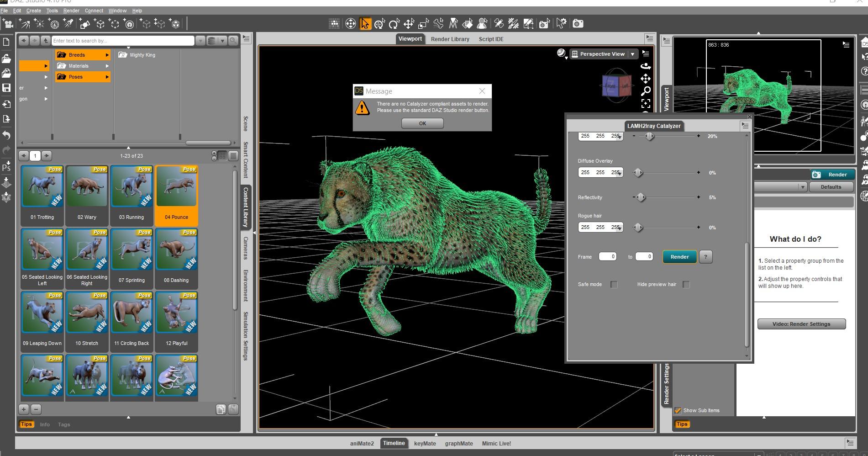This screenshot has height=456, width=868.
Task: Adjust the Rogue hair slider handle
Action: (x=638, y=228)
